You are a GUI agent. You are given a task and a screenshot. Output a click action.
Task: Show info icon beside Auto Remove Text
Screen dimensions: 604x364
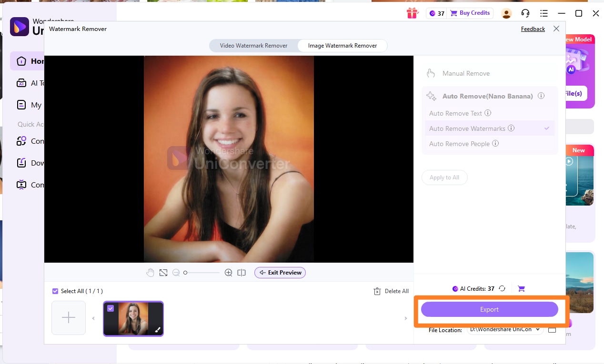[x=488, y=113]
